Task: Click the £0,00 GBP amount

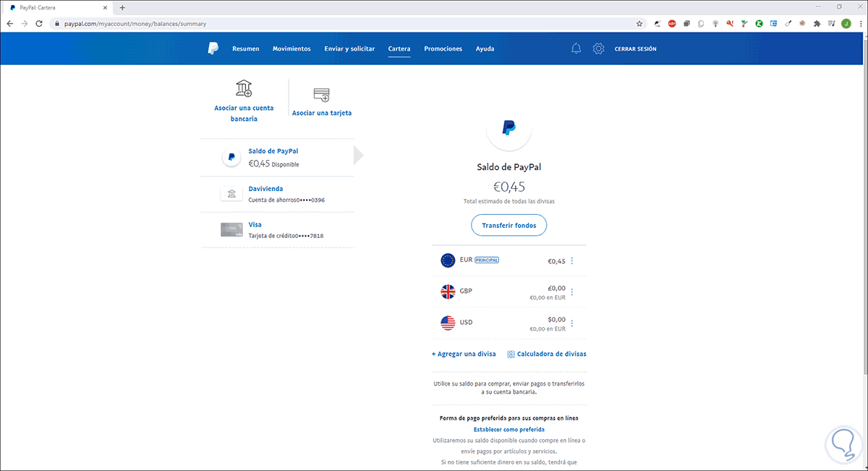Action: (556, 288)
